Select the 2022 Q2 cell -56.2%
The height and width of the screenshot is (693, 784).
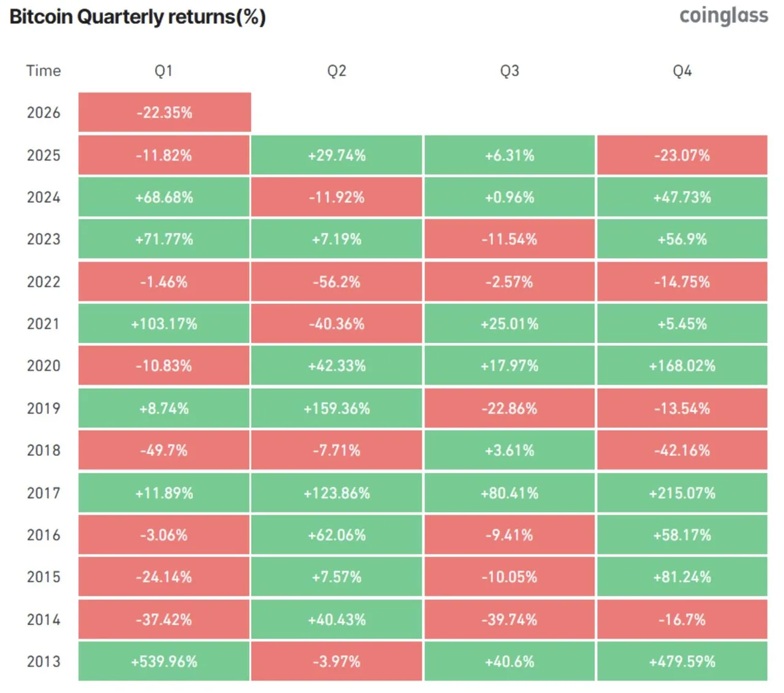pos(336,282)
